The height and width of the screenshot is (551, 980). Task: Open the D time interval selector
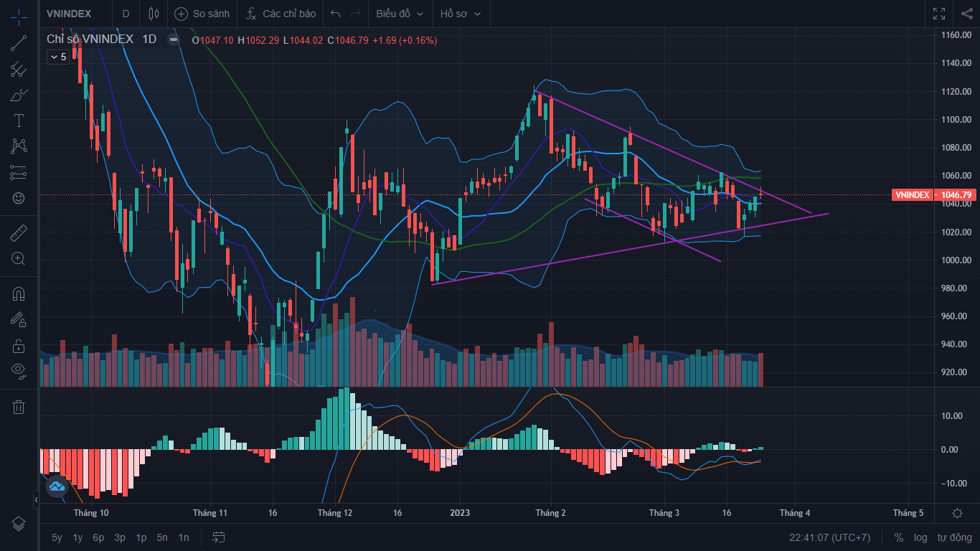tap(126, 14)
